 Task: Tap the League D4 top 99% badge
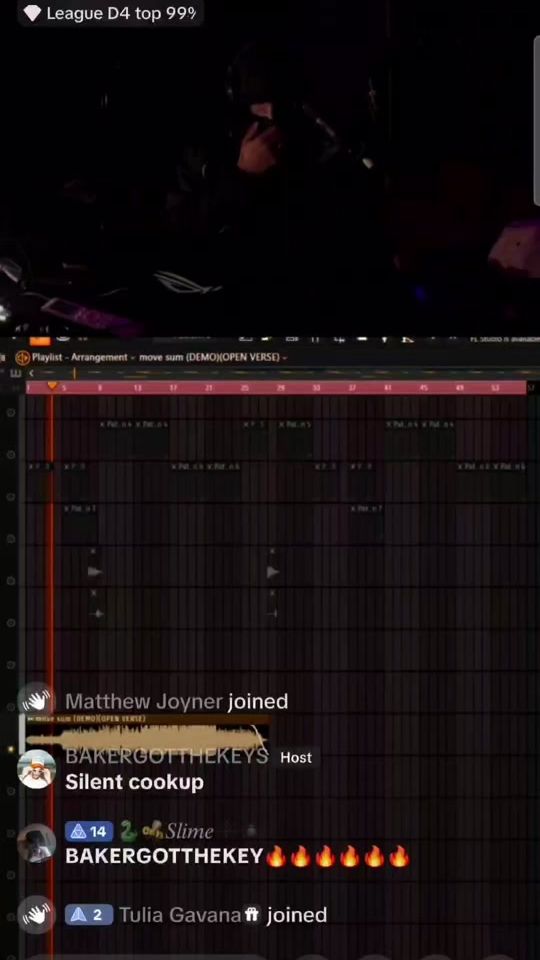[111, 13]
